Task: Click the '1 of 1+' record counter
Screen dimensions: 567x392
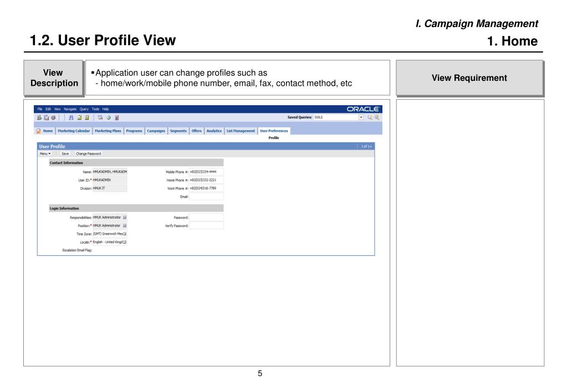Action: tap(366, 146)
